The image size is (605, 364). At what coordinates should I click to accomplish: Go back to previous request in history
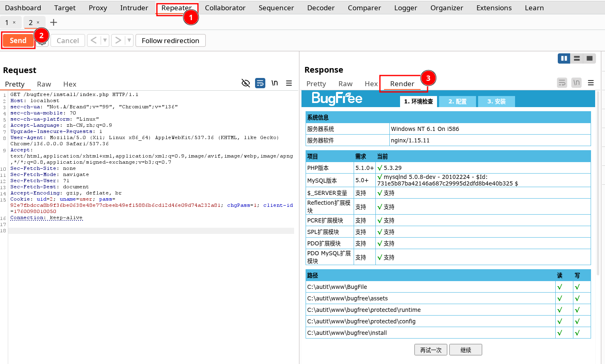[94, 40]
